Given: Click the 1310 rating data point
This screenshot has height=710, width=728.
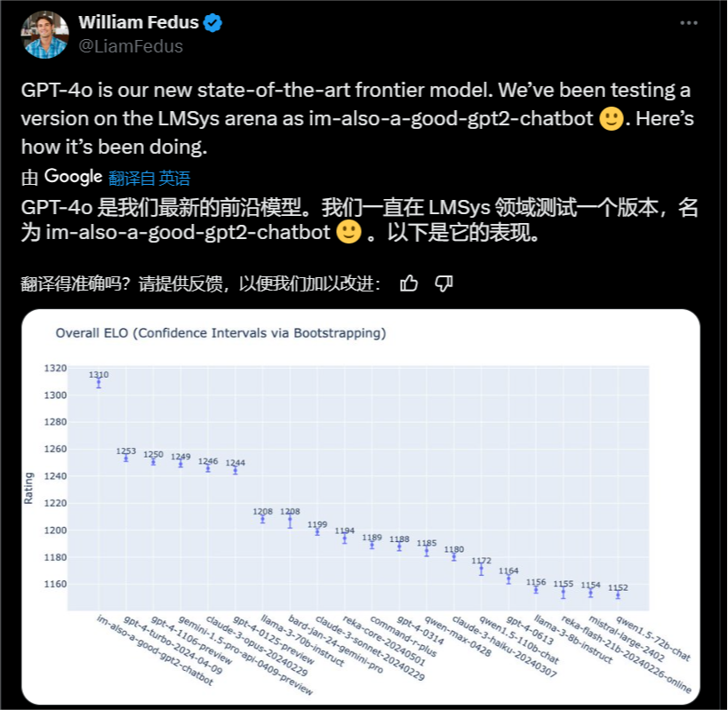Looking at the screenshot, I should pyautogui.click(x=99, y=382).
